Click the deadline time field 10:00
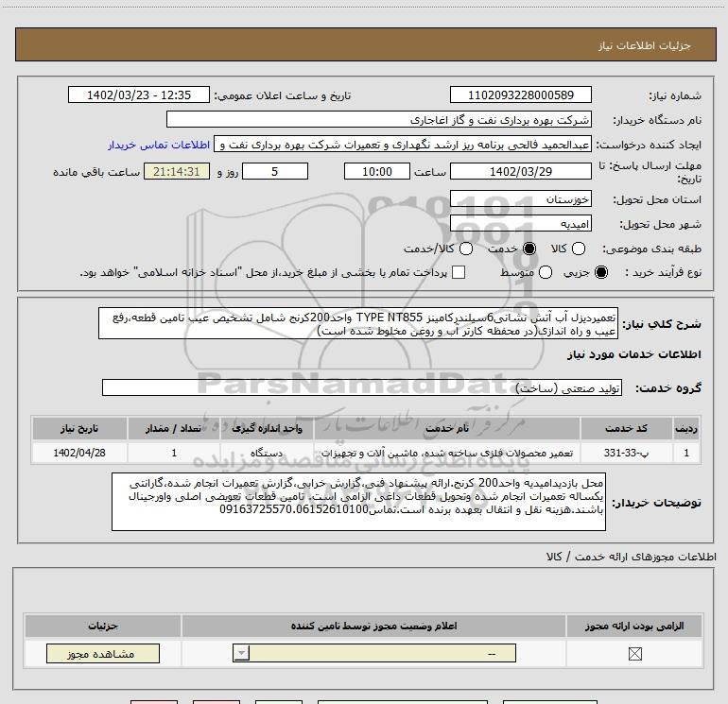This screenshot has width=728, height=704. coord(377,171)
